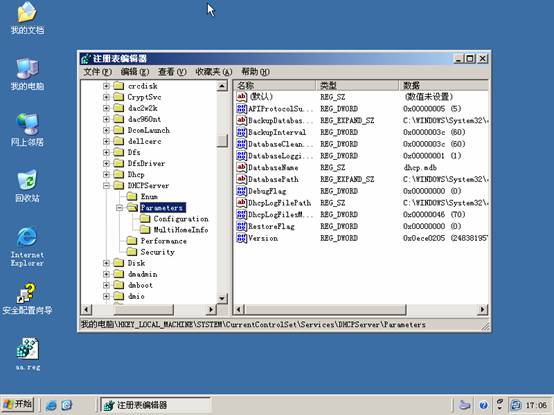The height and width of the screenshot is (415, 554).
Task: Click the DfsDriver folder icon
Action: click(119, 163)
